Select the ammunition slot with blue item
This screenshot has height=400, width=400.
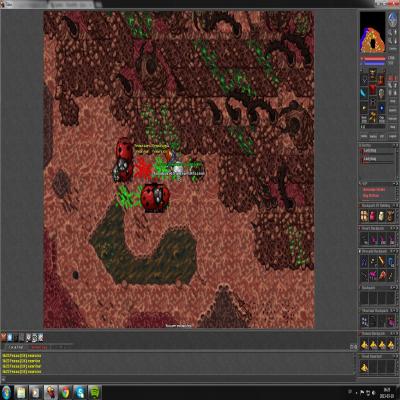point(382,108)
